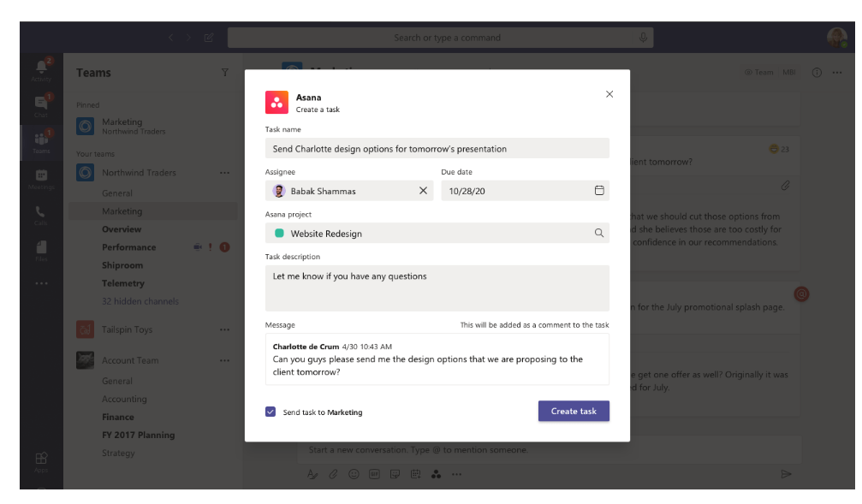Open Northwind Traders General channel
The height and width of the screenshot is (504, 862).
[117, 193]
